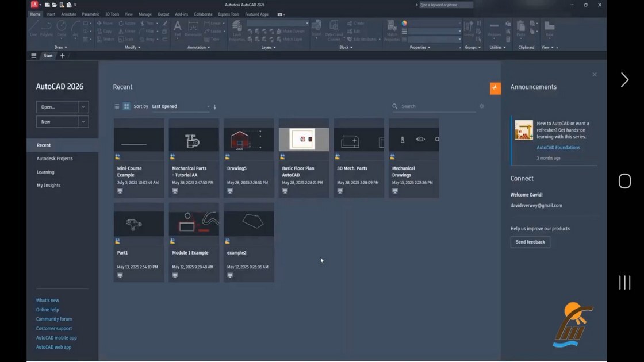
Task: Click the Send feedback button
Action: [x=530, y=242]
